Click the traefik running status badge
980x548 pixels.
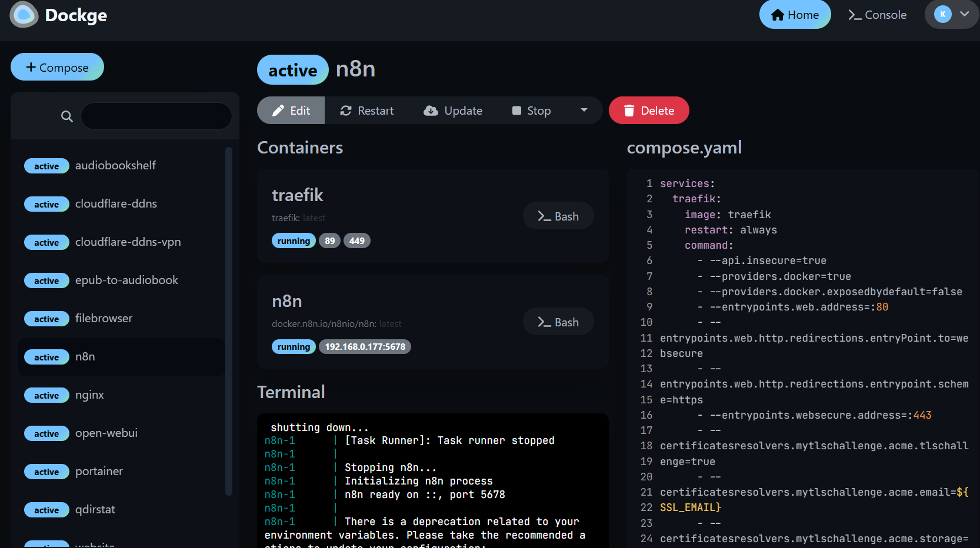pos(294,241)
